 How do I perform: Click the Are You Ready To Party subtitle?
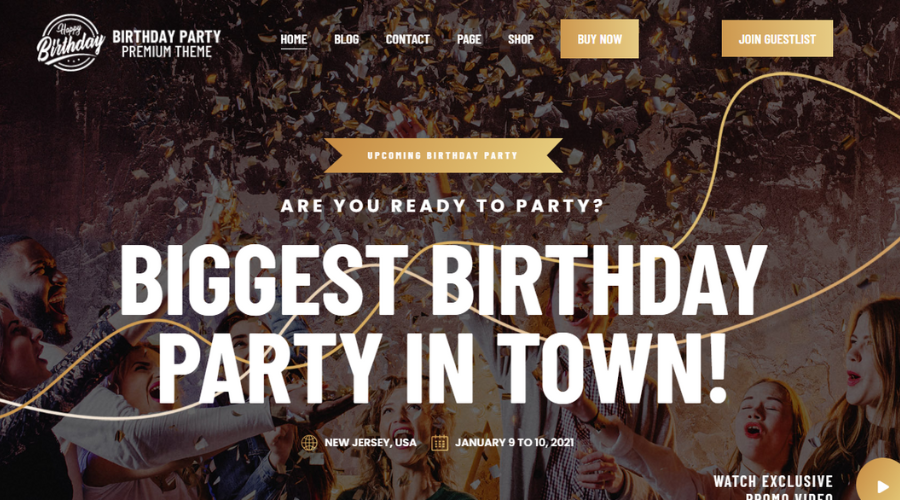pyautogui.click(x=442, y=206)
